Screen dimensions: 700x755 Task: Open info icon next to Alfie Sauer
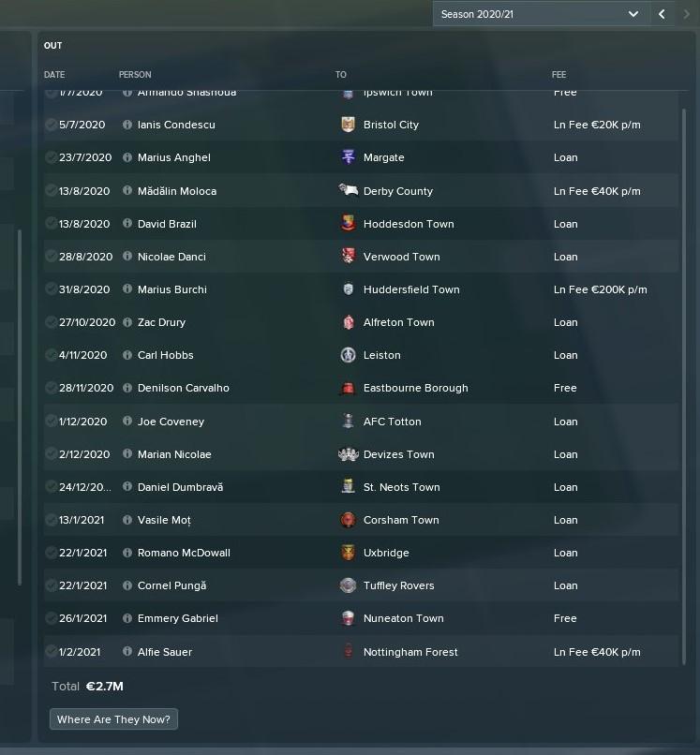[127, 651]
